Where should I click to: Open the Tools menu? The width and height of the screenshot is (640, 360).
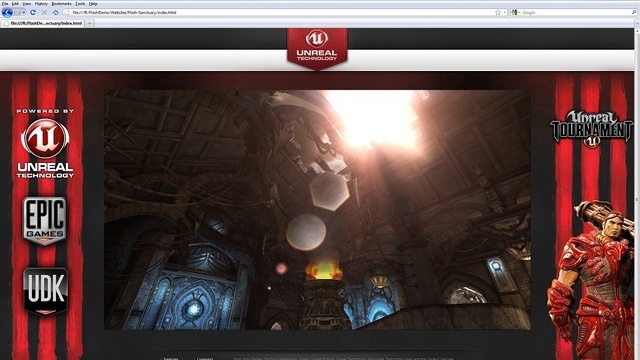(80, 3)
